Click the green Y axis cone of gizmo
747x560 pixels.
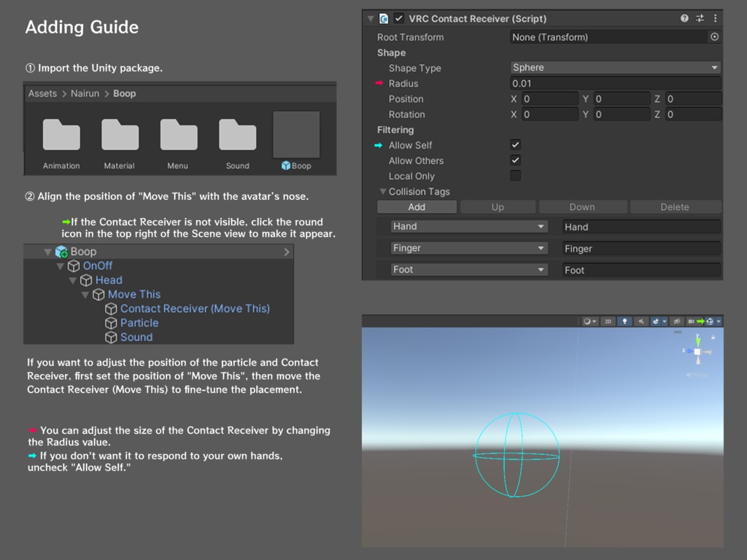click(x=698, y=343)
